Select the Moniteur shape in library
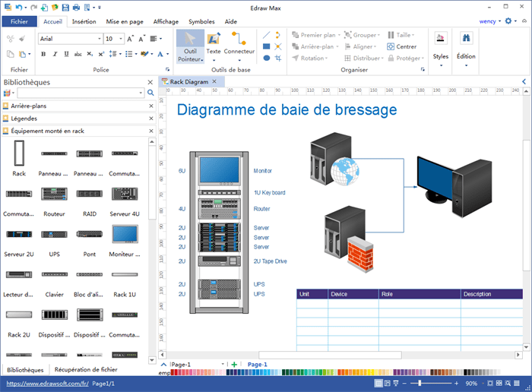 [x=125, y=234]
